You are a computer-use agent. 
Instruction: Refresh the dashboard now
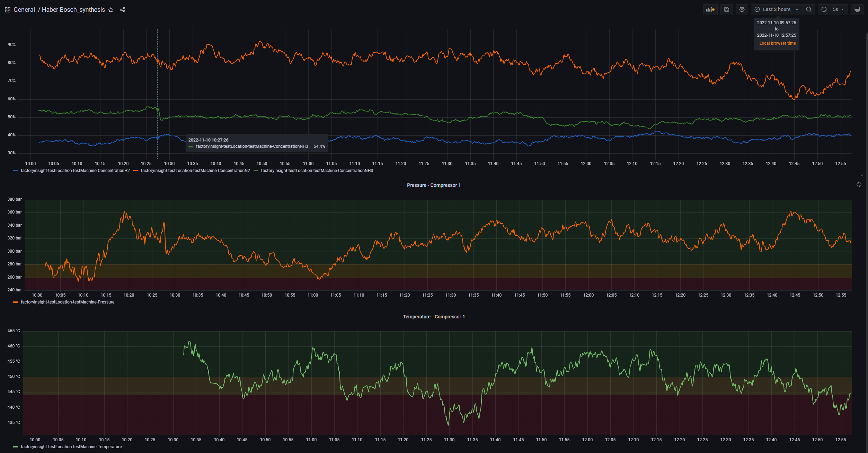click(824, 10)
